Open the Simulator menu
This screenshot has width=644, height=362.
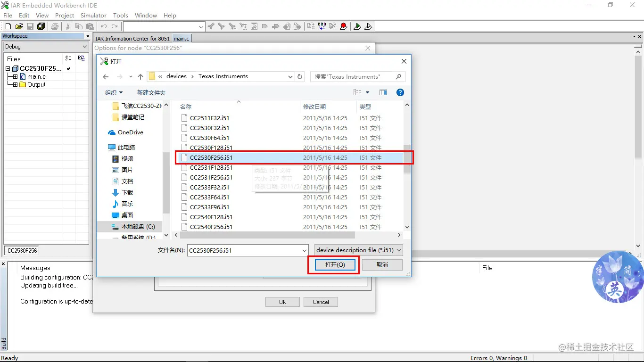click(x=93, y=15)
